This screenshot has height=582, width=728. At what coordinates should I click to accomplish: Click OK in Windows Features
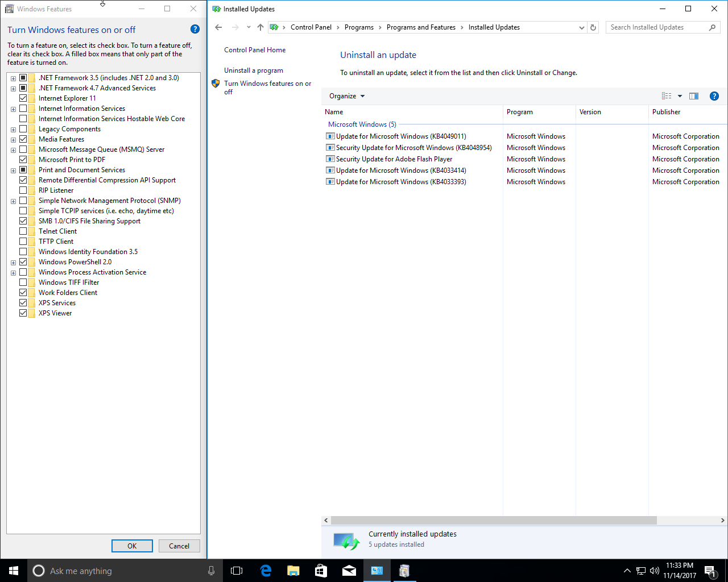[x=132, y=546]
